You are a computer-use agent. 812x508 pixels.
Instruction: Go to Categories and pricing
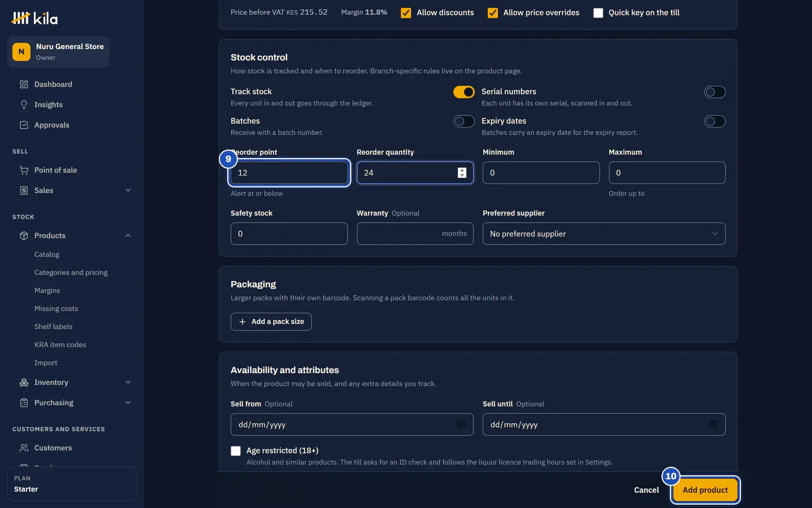71,273
